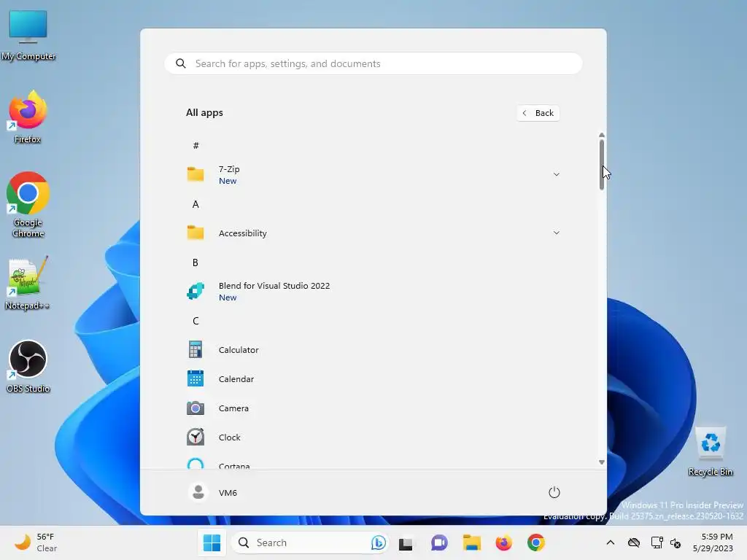This screenshot has width=747, height=560.
Task: Select Google Chrome desktop shortcut
Action: click(x=28, y=205)
